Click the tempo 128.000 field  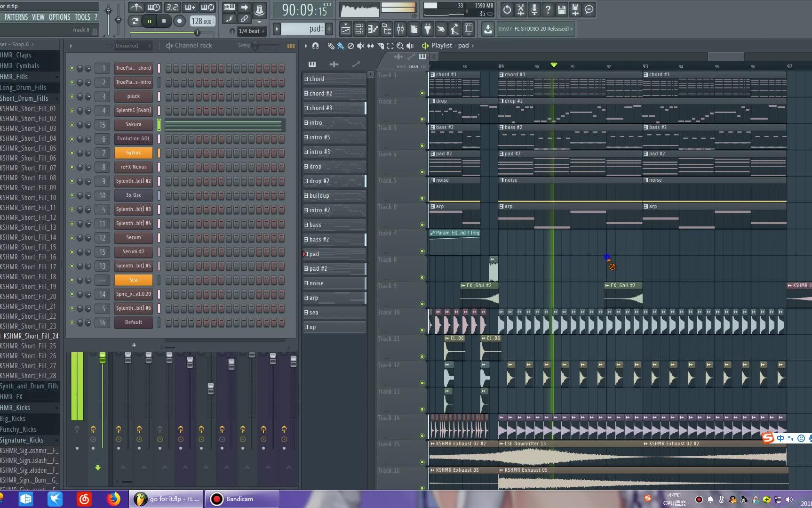202,21
